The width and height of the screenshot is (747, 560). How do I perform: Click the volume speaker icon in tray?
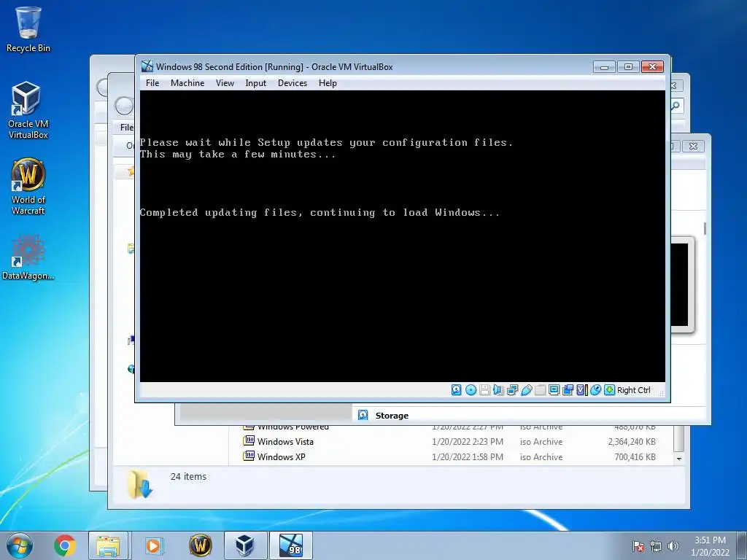(673, 546)
